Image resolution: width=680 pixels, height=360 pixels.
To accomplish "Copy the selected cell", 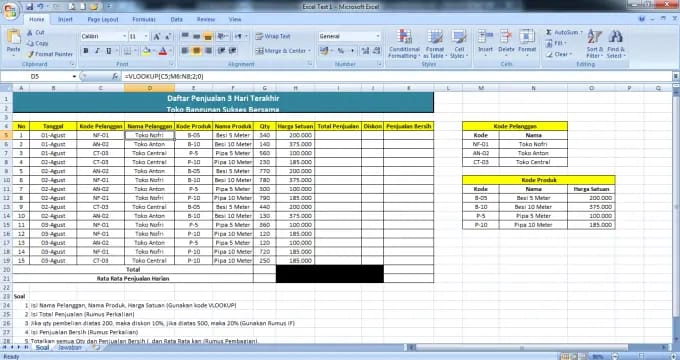I will (x=37, y=43).
